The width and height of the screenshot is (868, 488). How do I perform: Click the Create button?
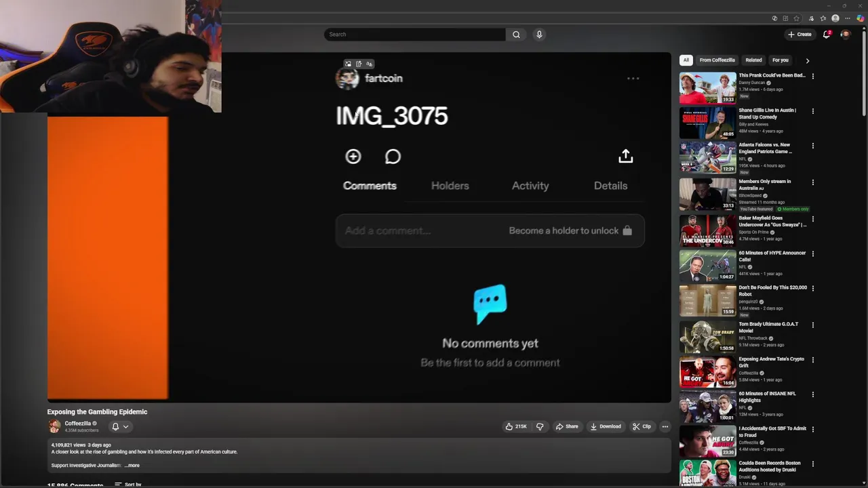pos(800,35)
